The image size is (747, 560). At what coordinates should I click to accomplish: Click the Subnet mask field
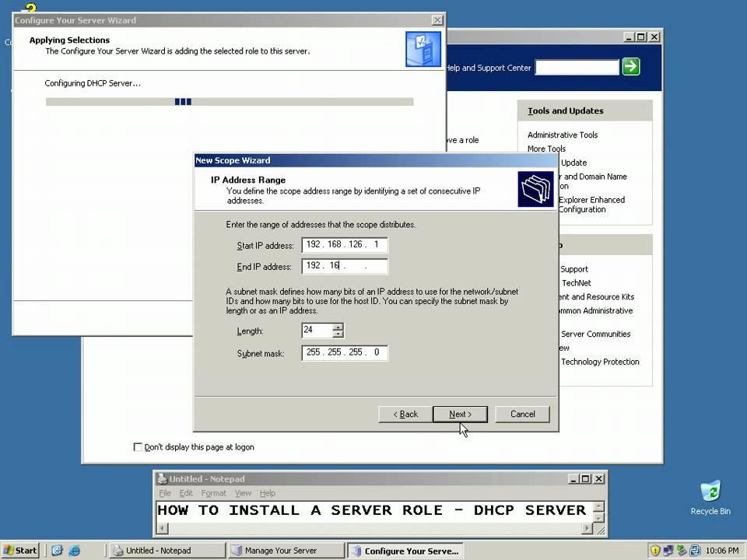coord(345,353)
